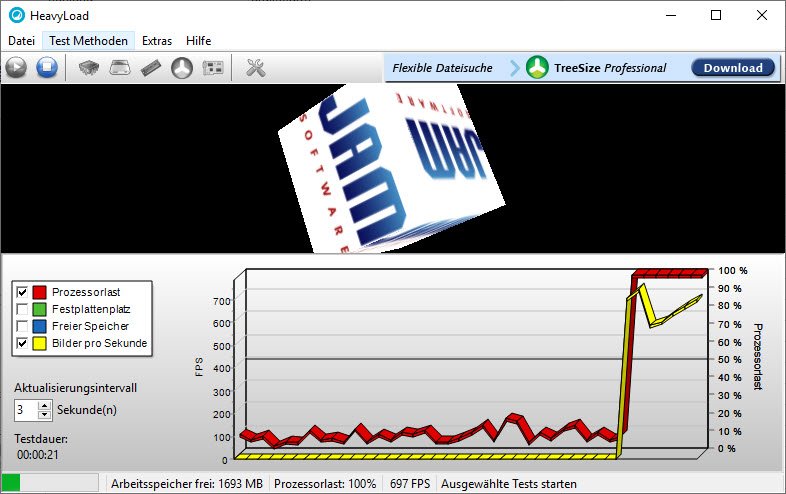Close the HeavyLoad window
The height and width of the screenshot is (494, 786).
761,15
